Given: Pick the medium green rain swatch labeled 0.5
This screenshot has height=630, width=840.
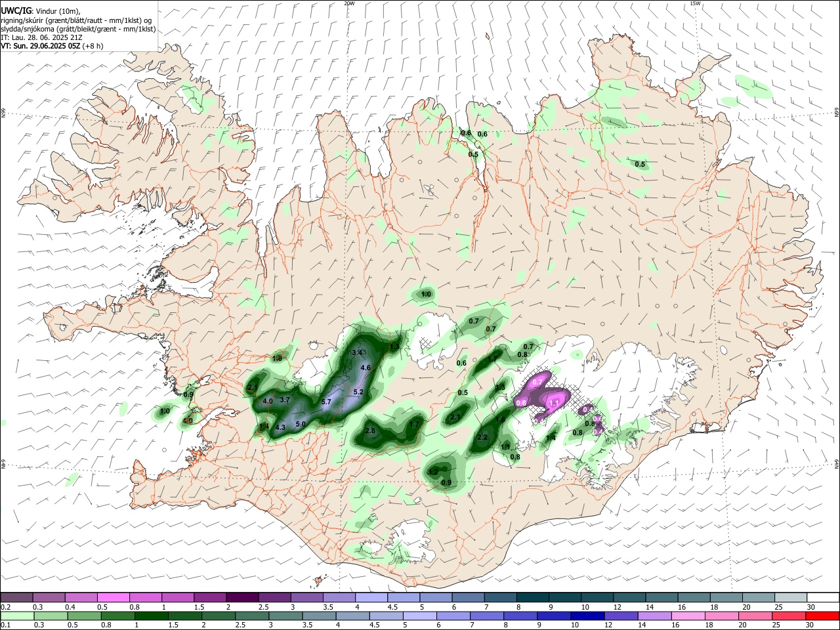Looking at the screenshot, I should click(83, 616).
